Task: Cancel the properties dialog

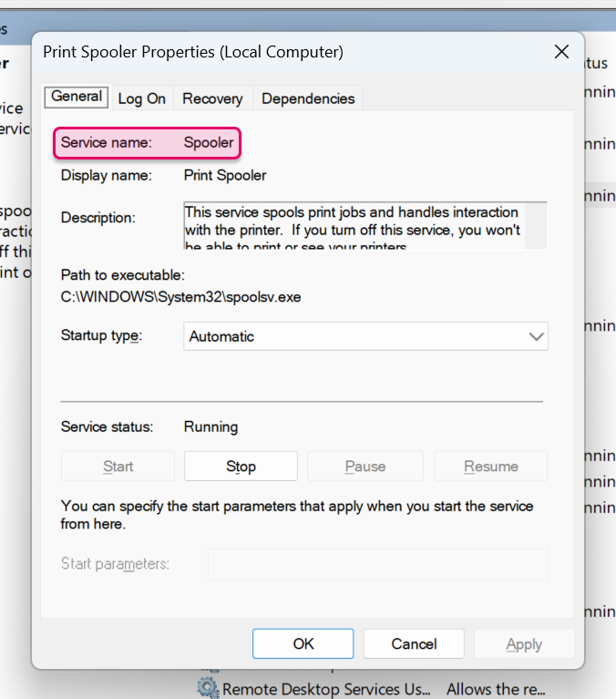Action: [x=414, y=643]
